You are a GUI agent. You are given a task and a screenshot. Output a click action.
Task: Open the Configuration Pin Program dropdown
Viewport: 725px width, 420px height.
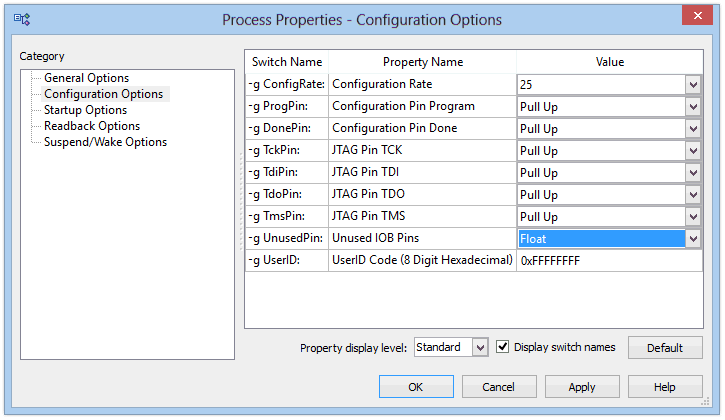pyautogui.click(x=693, y=107)
